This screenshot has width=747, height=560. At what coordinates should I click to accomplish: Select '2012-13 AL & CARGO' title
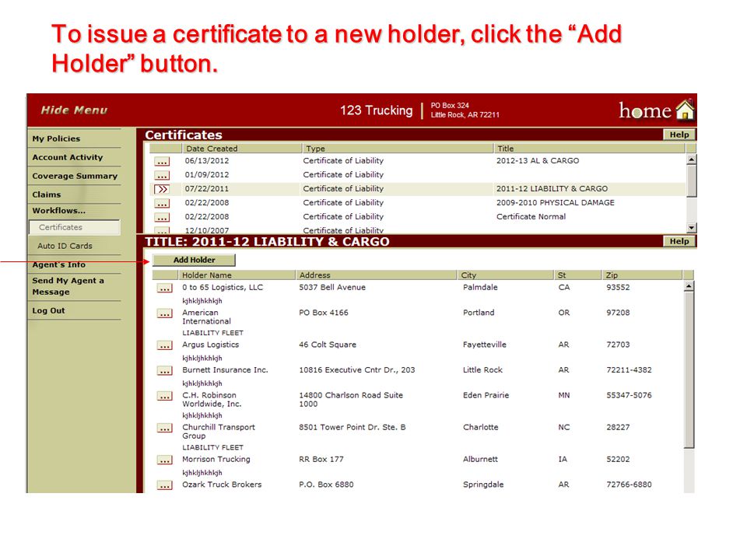(x=538, y=161)
